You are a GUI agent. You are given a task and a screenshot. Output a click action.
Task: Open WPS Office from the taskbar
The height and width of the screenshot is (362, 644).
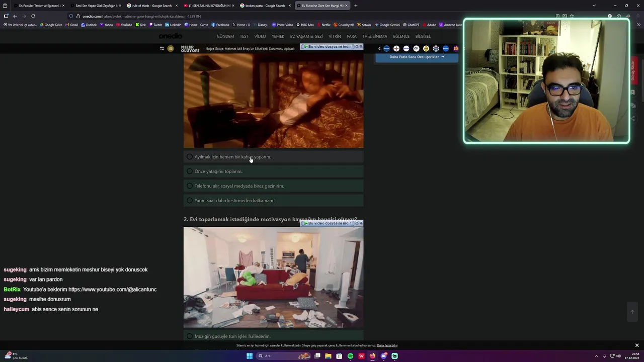pos(361,356)
